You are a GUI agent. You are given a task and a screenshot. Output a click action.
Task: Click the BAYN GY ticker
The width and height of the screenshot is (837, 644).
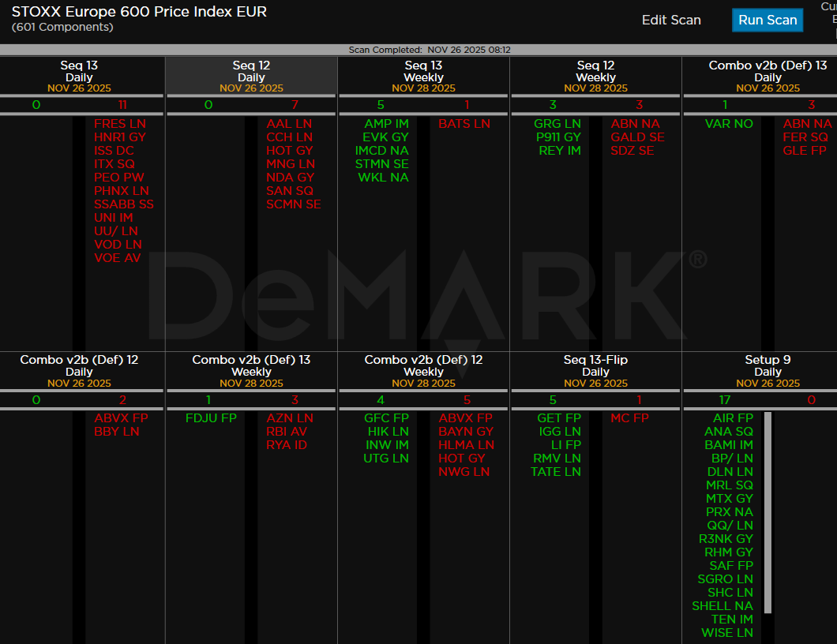pyautogui.click(x=466, y=432)
